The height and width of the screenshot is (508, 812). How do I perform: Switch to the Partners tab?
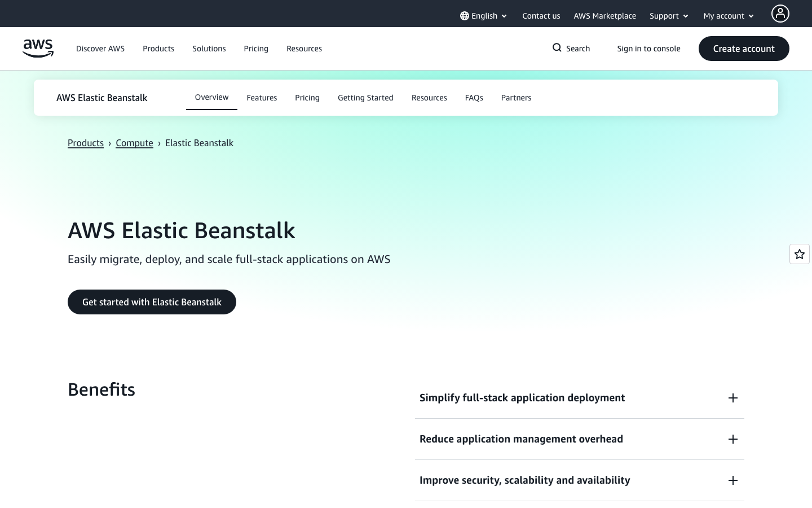pyautogui.click(x=517, y=98)
